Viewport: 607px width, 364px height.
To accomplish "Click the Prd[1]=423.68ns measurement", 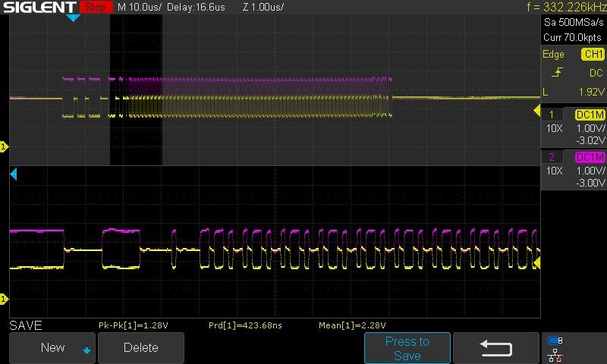I will (245, 325).
